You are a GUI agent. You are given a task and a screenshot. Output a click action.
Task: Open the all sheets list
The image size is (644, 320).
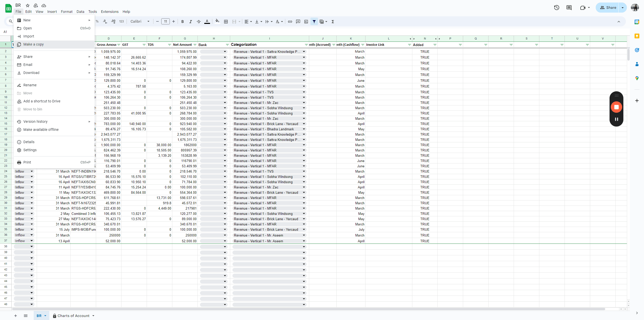tap(26, 316)
